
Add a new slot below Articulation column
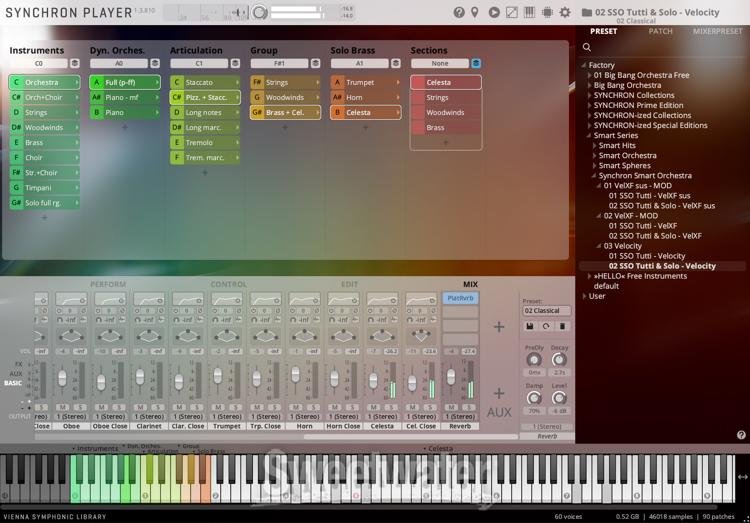205,172
